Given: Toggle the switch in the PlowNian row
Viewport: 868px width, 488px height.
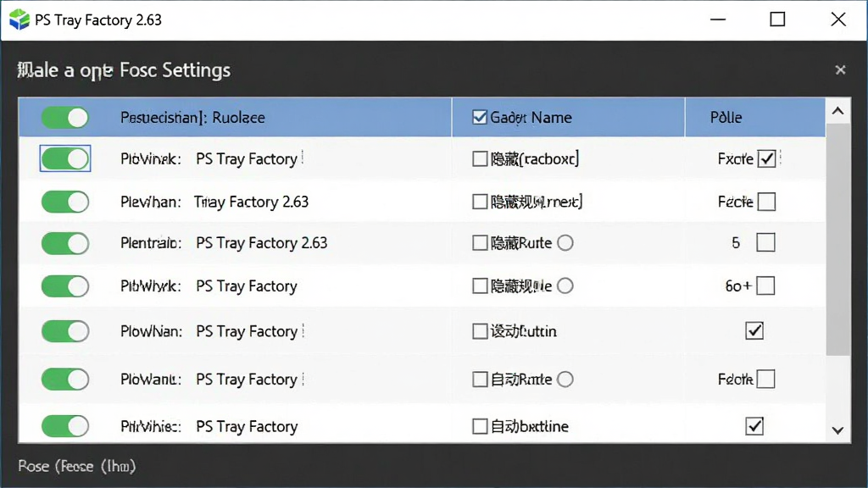Looking at the screenshot, I should coord(64,331).
